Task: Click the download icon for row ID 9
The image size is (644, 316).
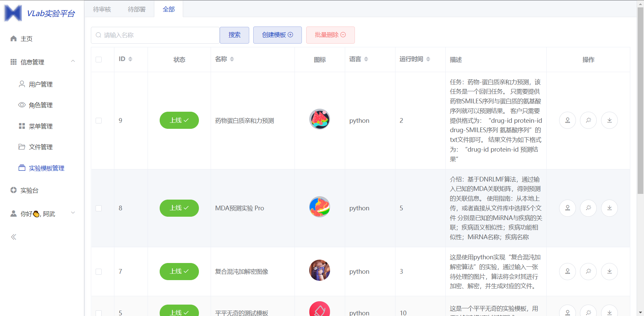Action: point(609,120)
